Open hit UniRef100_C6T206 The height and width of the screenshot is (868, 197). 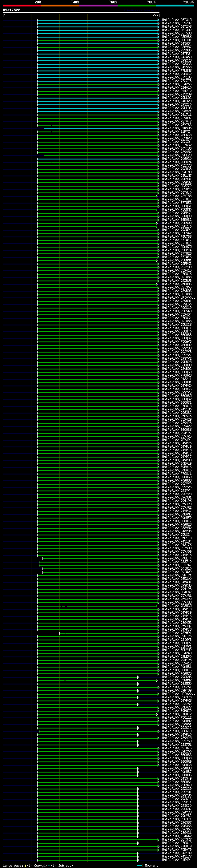point(177,26)
